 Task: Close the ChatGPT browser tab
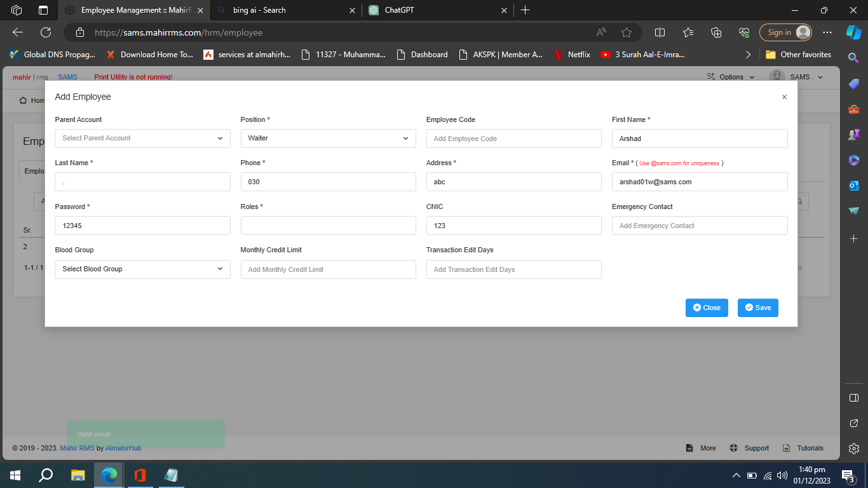coord(504,10)
